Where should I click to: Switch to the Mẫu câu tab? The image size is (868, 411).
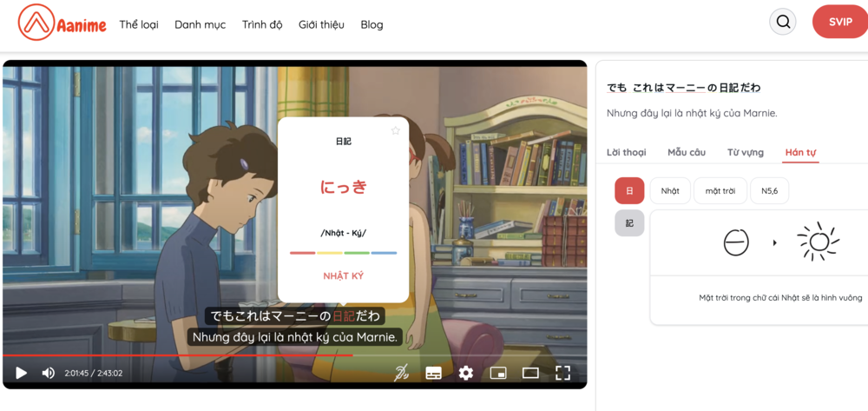(x=686, y=152)
